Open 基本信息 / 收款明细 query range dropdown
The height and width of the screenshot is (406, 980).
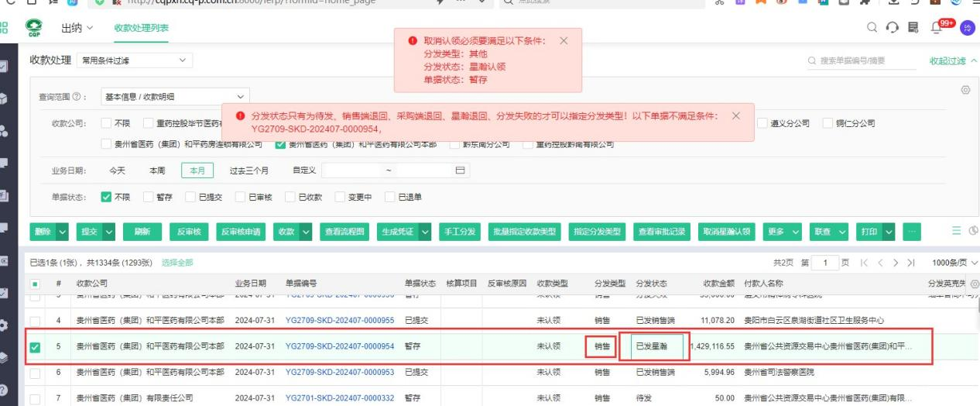tap(175, 97)
